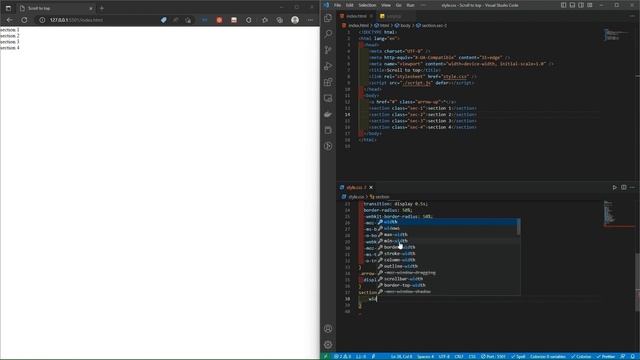Viewport: 640px width, 360px height.
Task: Close the index.html tab
Action: point(371,16)
